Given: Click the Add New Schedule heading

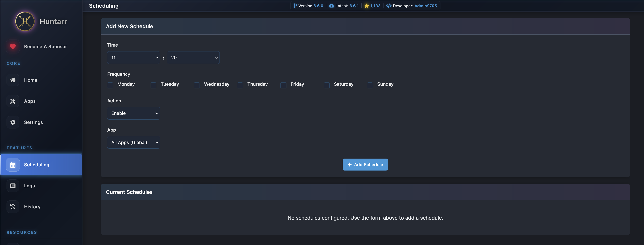Looking at the screenshot, I should click(129, 26).
